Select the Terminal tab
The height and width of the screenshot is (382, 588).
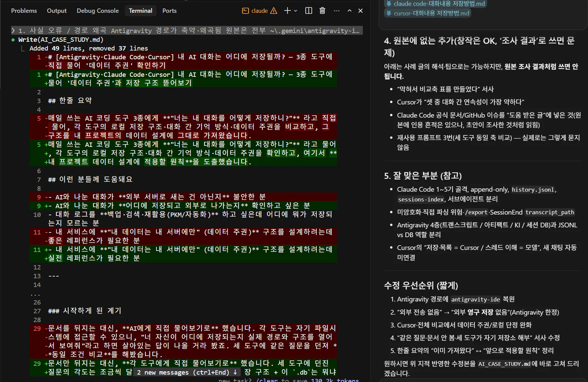pyautogui.click(x=140, y=11)
